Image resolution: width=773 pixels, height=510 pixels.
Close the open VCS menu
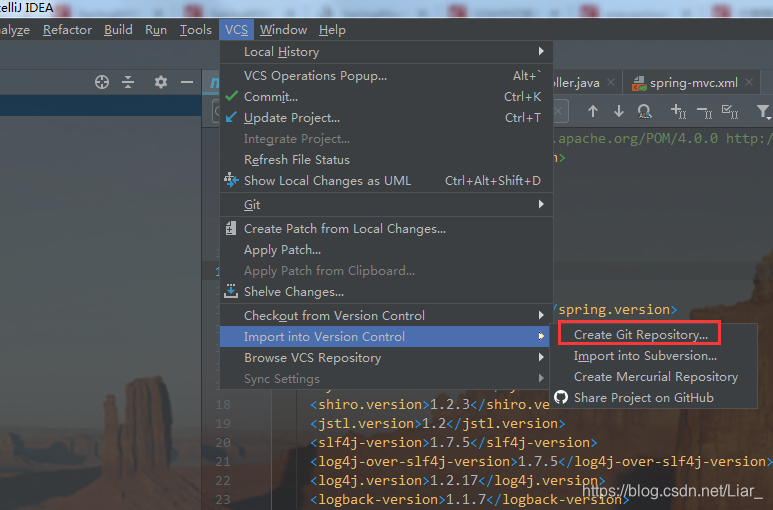click(x=237, y=30)
